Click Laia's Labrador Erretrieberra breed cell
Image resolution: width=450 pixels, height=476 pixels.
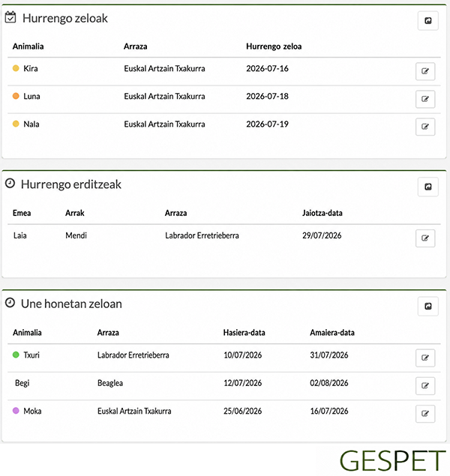(x=202, y=235)
